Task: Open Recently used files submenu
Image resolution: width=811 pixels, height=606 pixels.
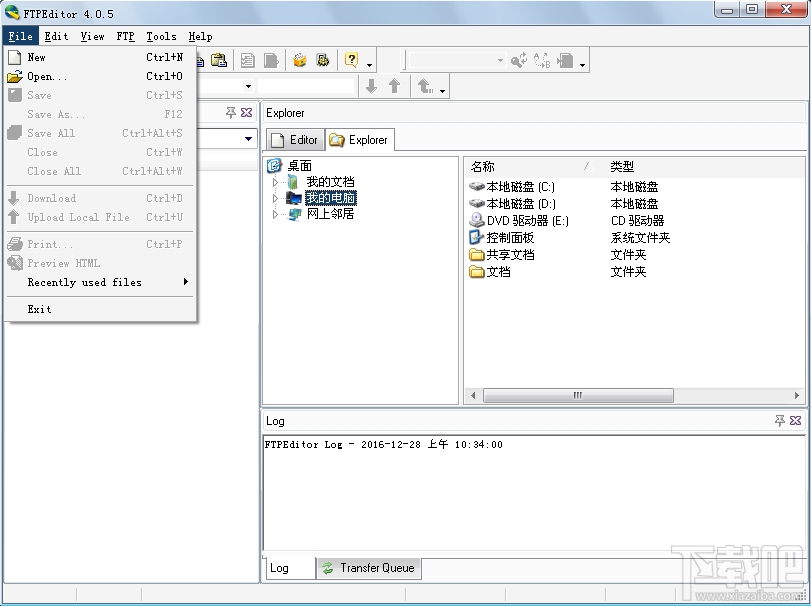Action: point(101,282)
